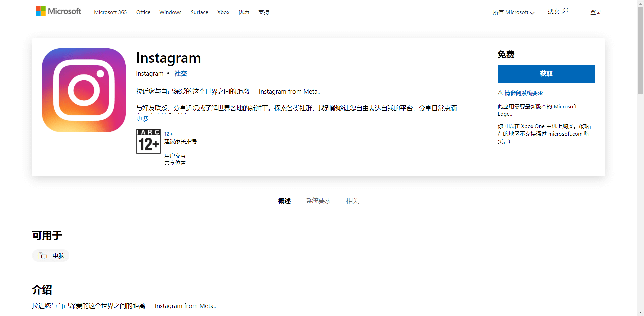The image size is (644, 316).
Task: Switch to the 相关 tab
Action: pyautogui.click(x=353, y=201)
